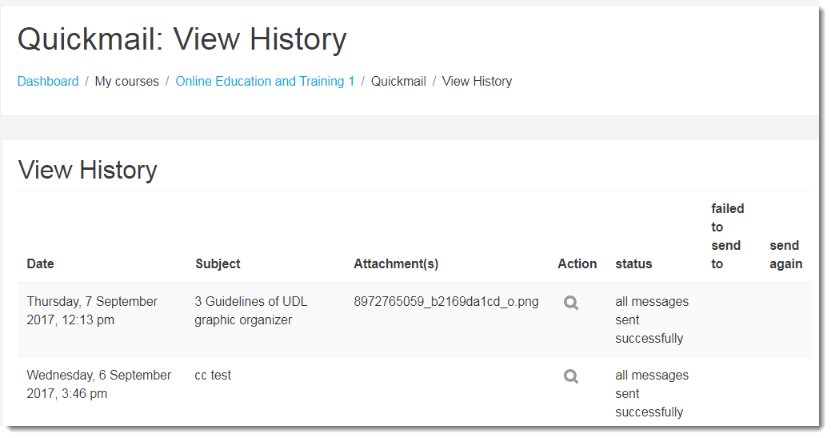831x438 pixels.
Task: Click the Attachment(s) column header
Action: 396,264
